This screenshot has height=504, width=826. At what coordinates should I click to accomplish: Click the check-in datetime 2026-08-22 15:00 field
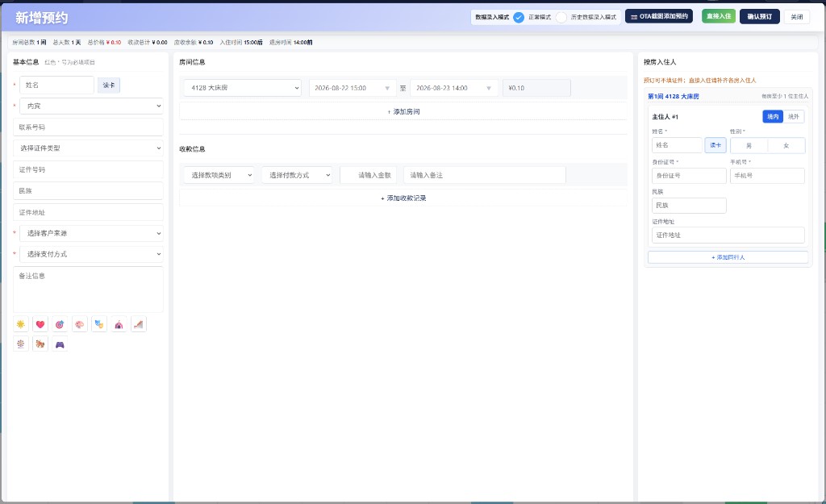(352, 88)
